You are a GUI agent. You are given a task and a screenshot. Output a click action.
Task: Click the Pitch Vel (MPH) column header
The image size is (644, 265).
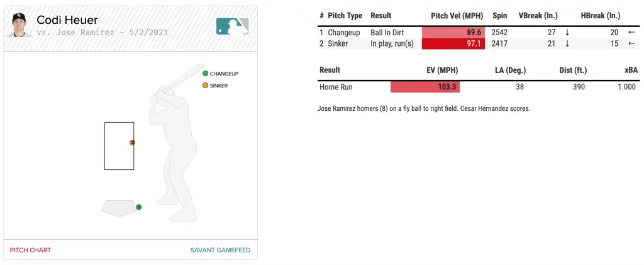pyautogui.click(x=457, y=16)
